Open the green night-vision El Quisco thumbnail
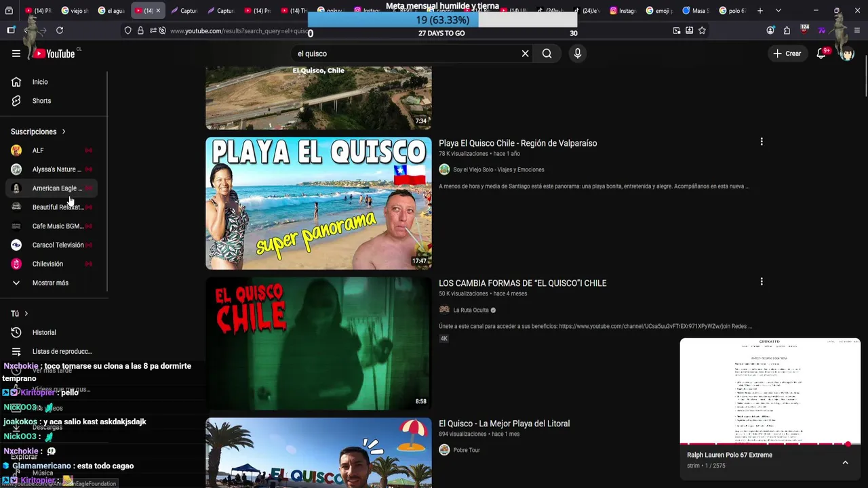 [319, 344]
